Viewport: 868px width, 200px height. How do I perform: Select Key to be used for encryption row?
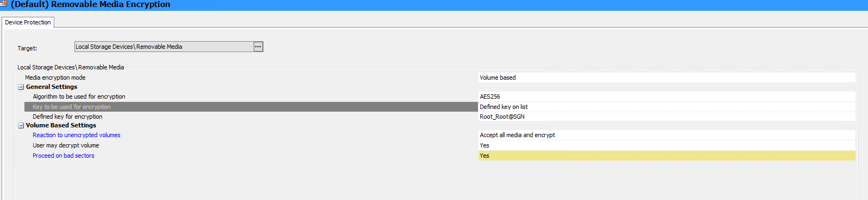click(251, 107)
